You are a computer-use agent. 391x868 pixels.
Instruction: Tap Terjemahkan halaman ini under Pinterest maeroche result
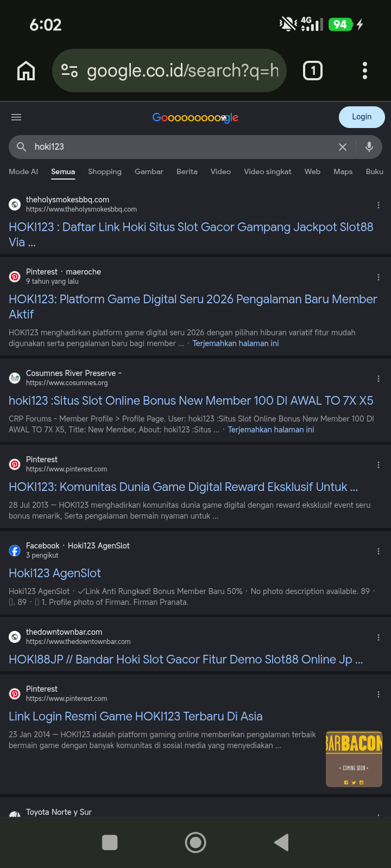[x=236, y=343]
